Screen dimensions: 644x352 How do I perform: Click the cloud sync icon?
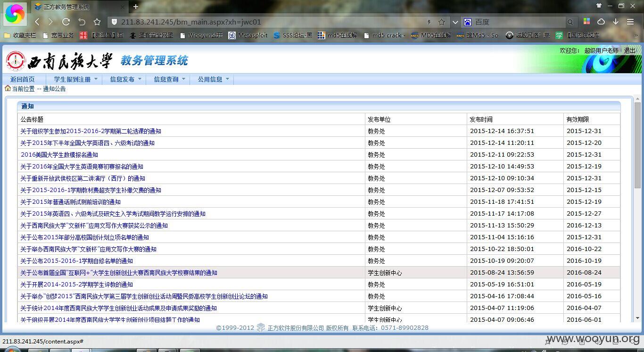coord(601,22)
